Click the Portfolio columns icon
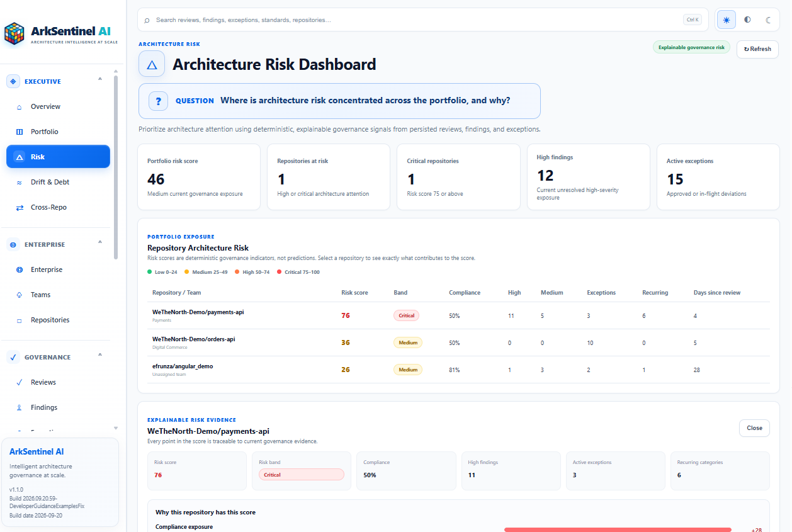The image size is (792, 532). click(x=19, y=132)
